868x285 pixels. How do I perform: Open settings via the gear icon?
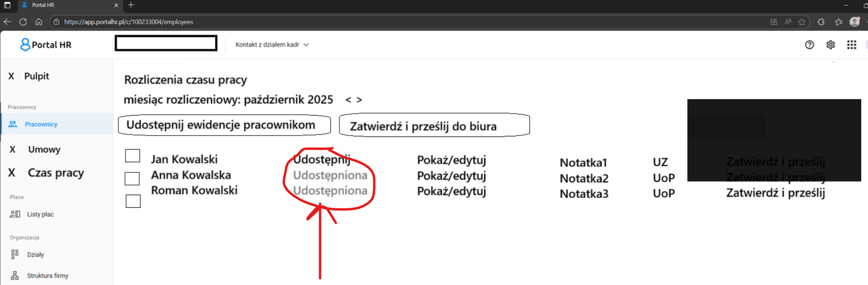tap(831, 45)
